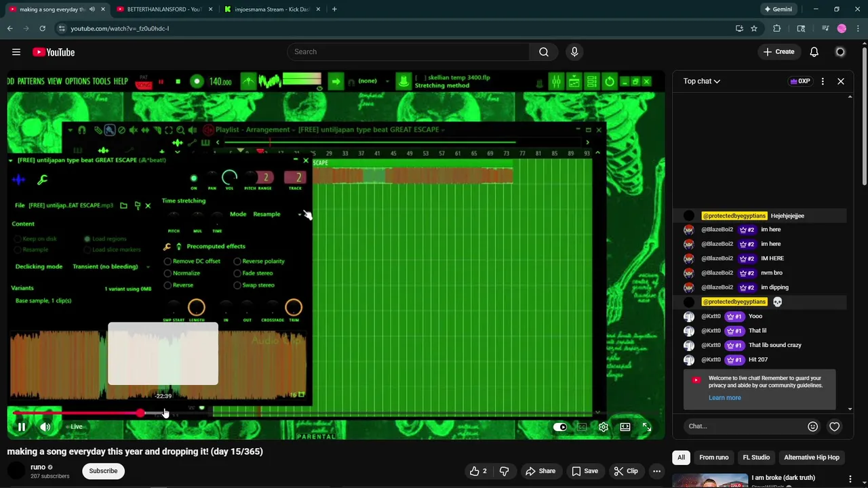Click the search magnifier button
This screenshot has height=488, width=868.
(x=543, y=52)
